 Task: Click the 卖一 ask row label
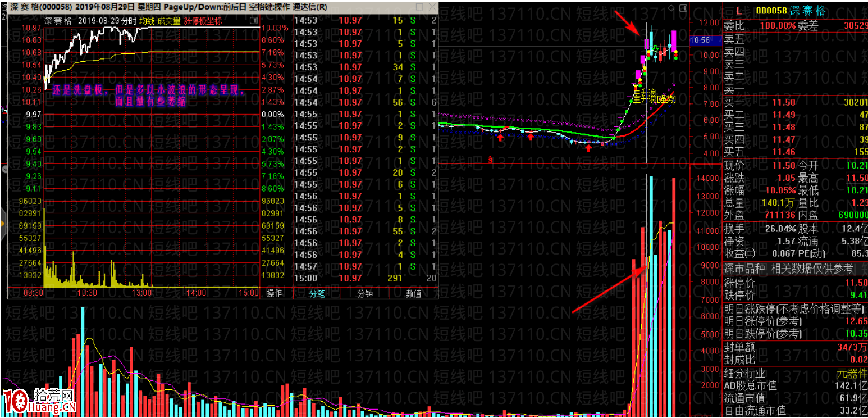coord(734,89)
